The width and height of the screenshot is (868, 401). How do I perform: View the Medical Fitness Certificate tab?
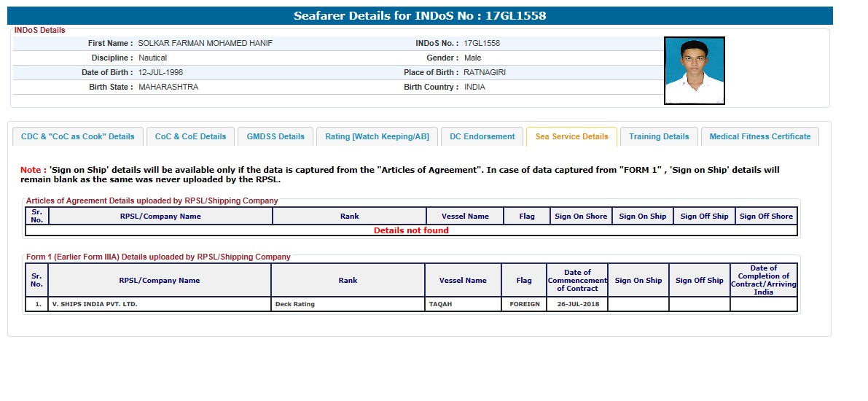(x=759, y=136)
